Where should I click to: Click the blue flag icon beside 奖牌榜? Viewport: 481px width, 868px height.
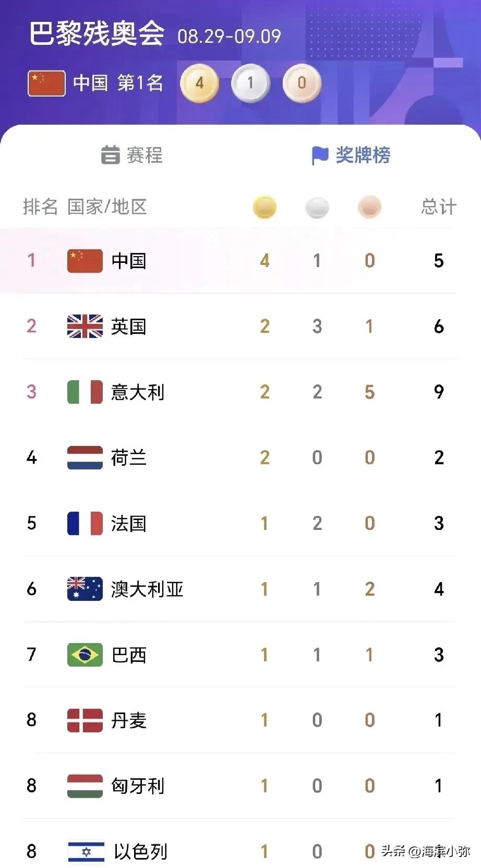point(320,155)
